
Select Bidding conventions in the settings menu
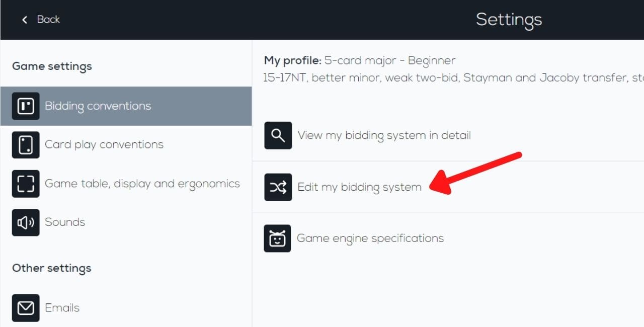pyautogui.click(x=98, y=106)
